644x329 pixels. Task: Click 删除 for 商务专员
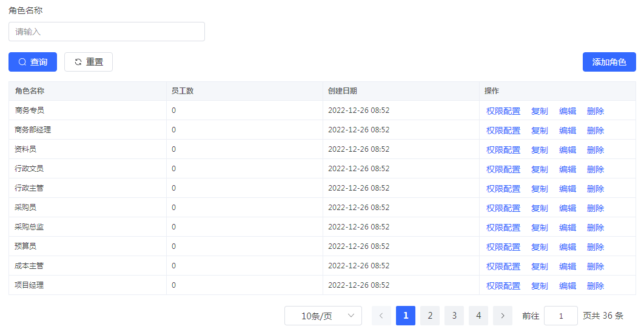(595, 111)
